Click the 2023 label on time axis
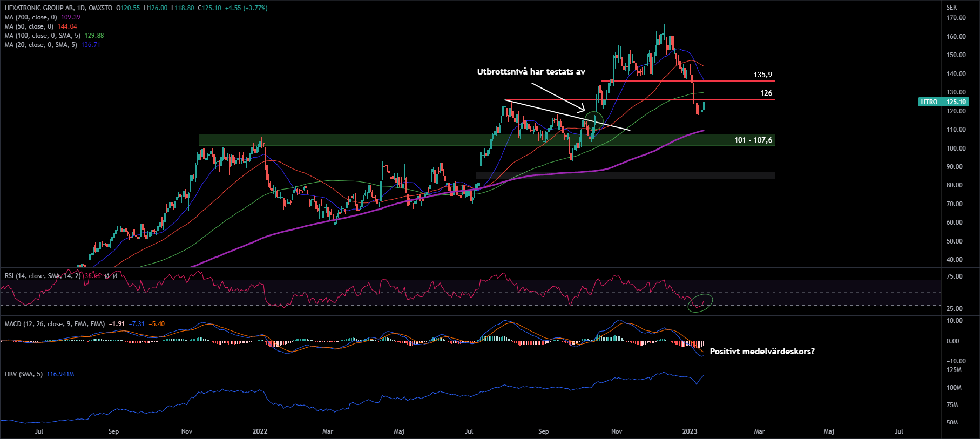 click(x=690, y=431)
